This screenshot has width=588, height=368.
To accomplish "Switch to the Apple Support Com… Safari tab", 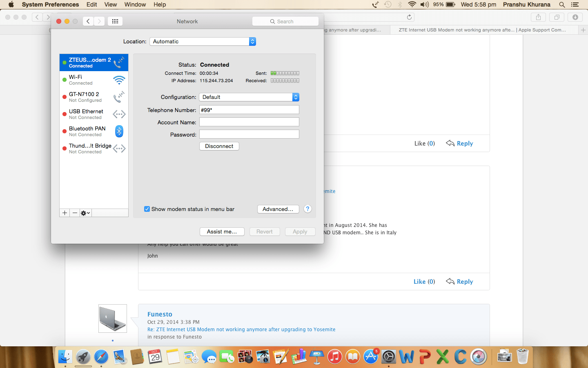I will [484, 30].
